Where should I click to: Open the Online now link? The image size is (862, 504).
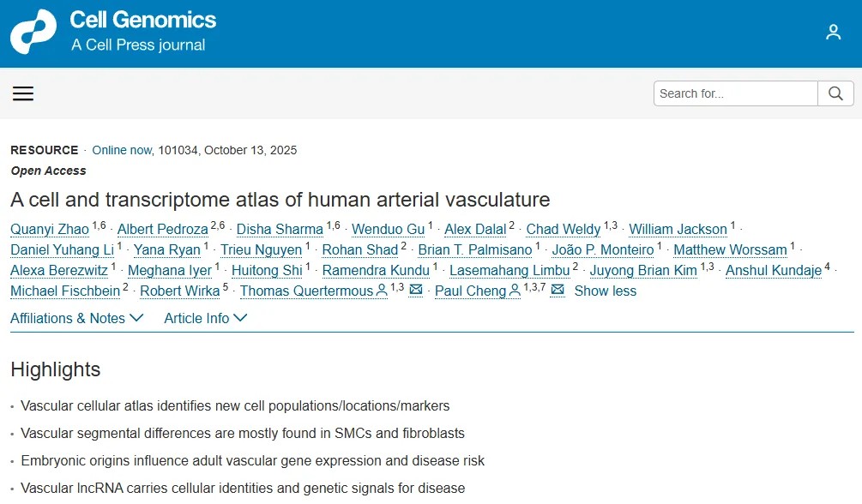tap(122, 150)
